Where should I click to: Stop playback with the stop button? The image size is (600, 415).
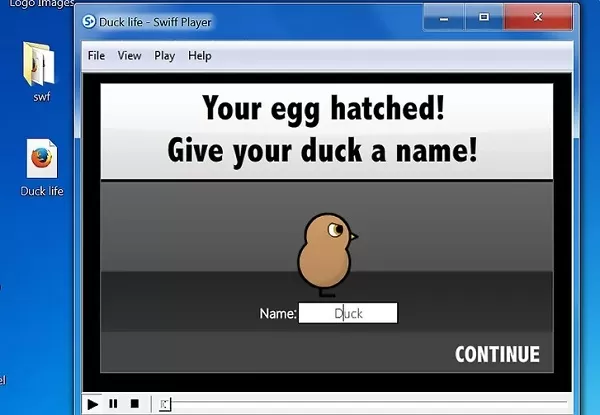coord(134,404)
